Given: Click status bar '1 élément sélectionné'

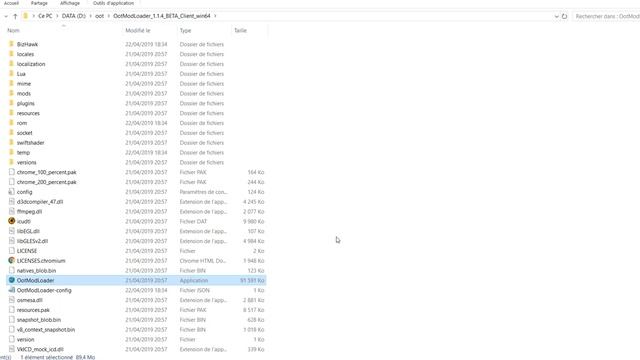Looking at the screenshot, I should [47, 357].
